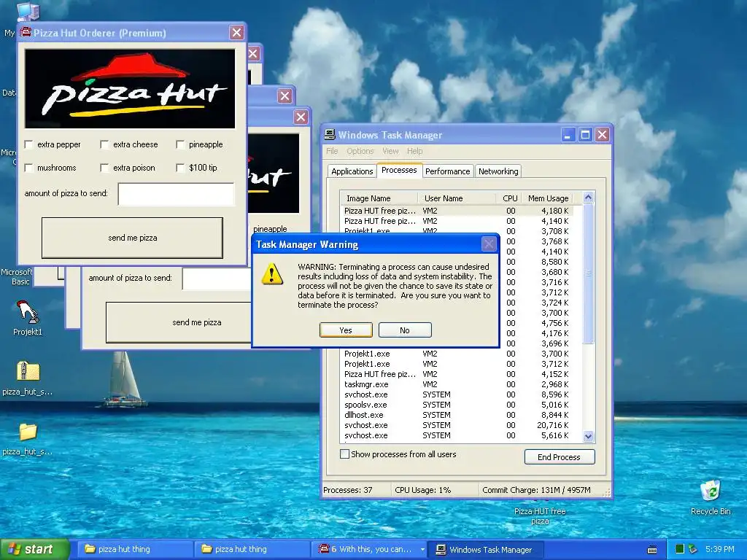Screen dimensions: 747x560
Task: Open the Start menu
Action: point(34,549)
